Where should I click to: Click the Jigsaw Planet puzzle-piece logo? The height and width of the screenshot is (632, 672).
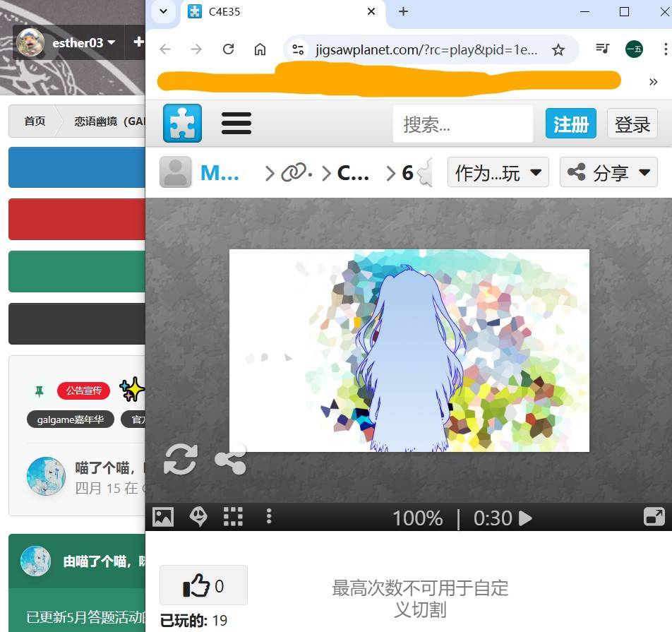182,123
